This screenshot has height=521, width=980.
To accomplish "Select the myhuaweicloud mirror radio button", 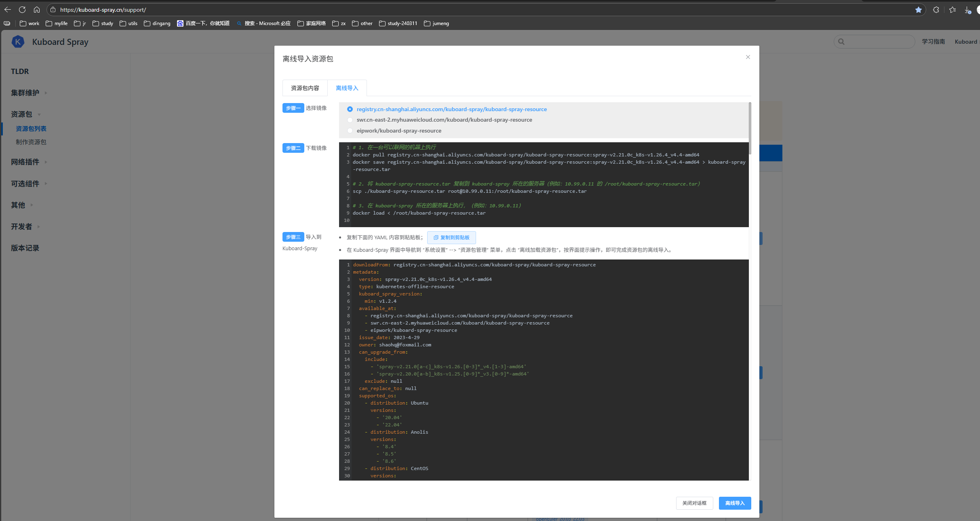I will pyautogui.click(x=350, y=120).
